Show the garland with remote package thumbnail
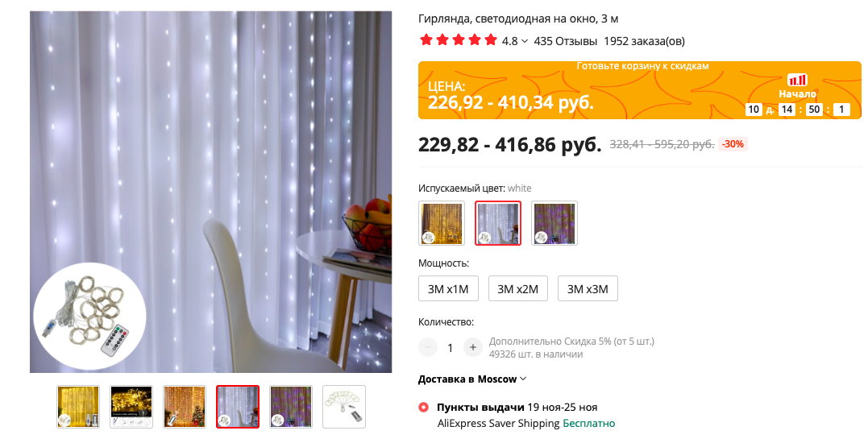The width and height of the screenshot is (868, 439). [344, 407]
